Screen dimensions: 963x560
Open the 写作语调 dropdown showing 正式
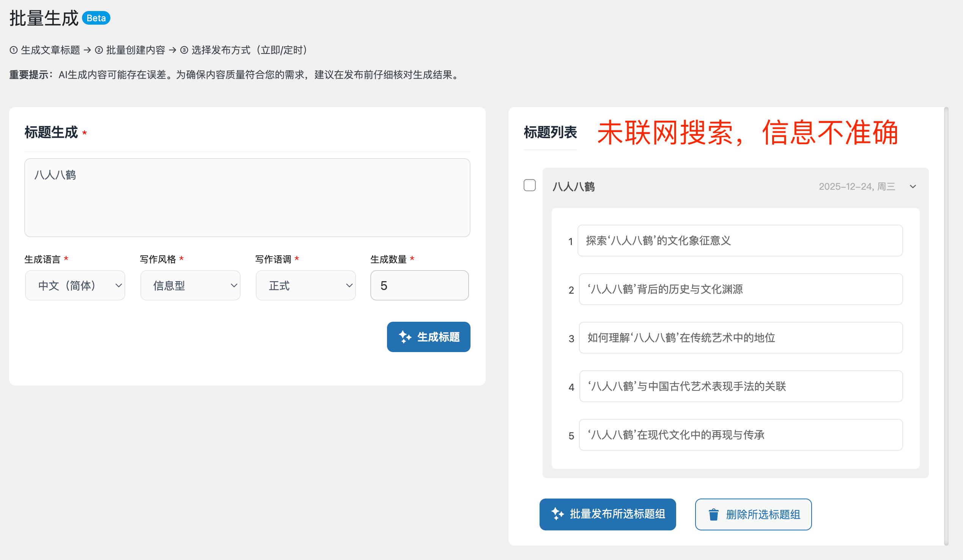coord(305,285)
